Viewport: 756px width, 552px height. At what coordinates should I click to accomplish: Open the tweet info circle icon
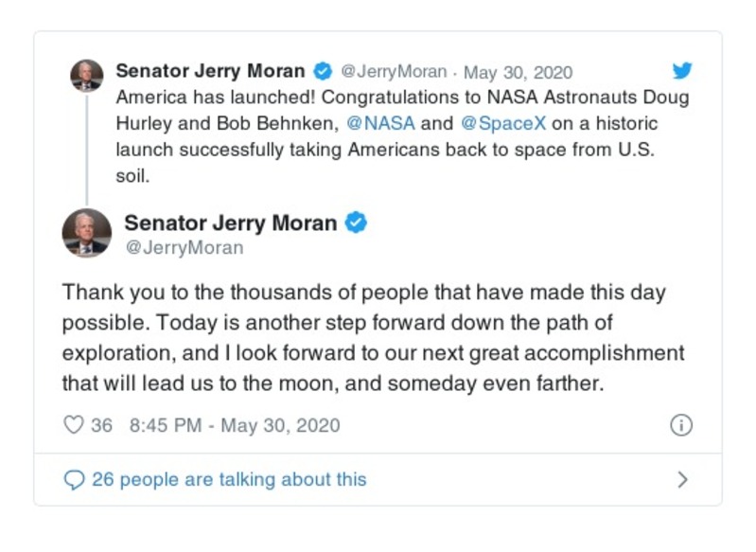(x=680, y=426)
